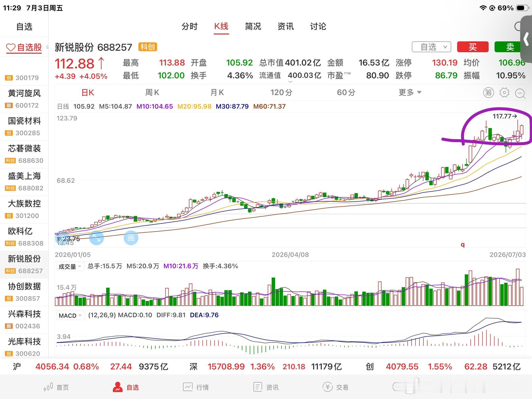This screenshot has height=399, width=532.
Task: Open the chip distribution (筹) icon
Action: [489, 93]
